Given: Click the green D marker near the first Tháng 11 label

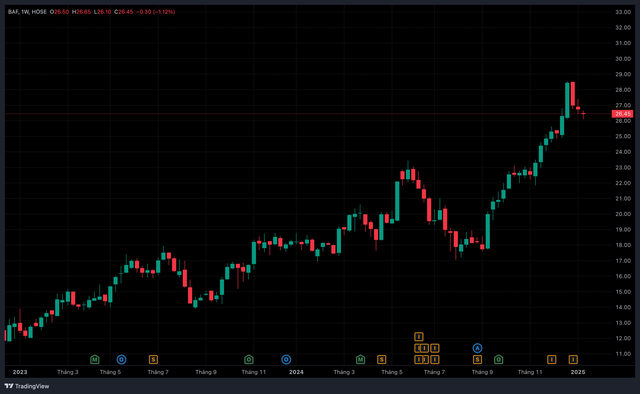Looking at the screenshot, I should click(249, 359).
